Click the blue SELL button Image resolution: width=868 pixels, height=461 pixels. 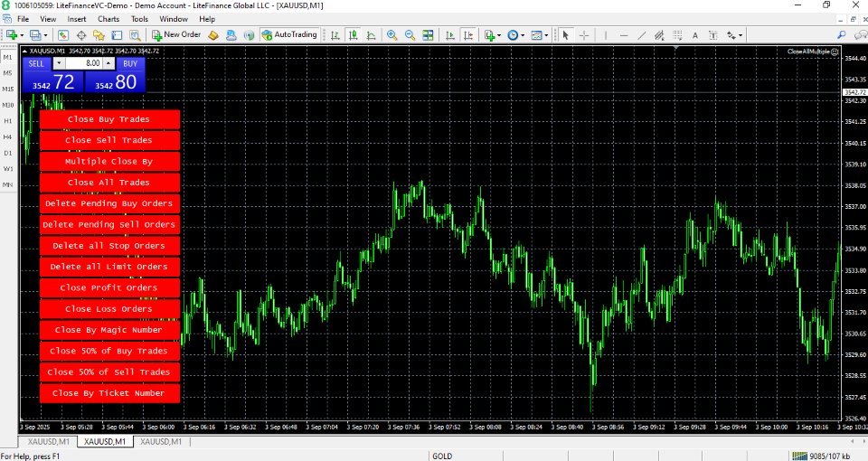click(36, 63)
